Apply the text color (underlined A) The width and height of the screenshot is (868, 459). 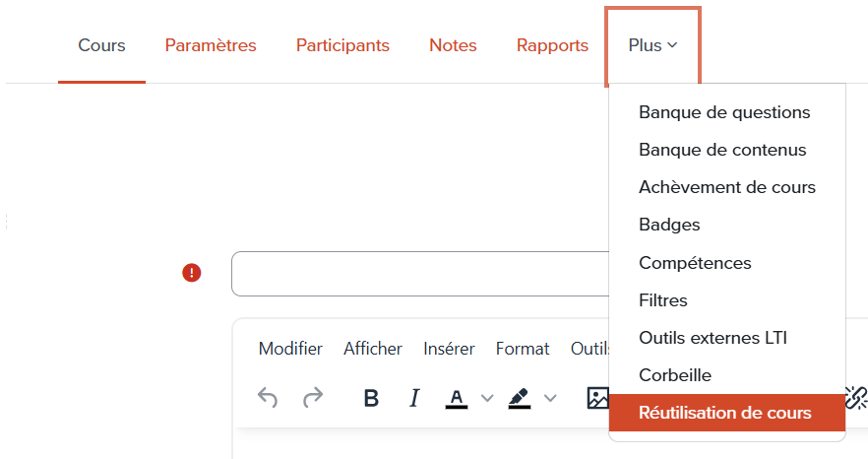tap(456, 398)
